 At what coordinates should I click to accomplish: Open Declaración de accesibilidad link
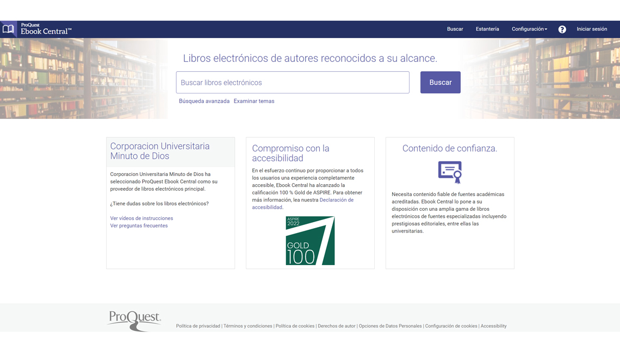click(x=303, y=204)
